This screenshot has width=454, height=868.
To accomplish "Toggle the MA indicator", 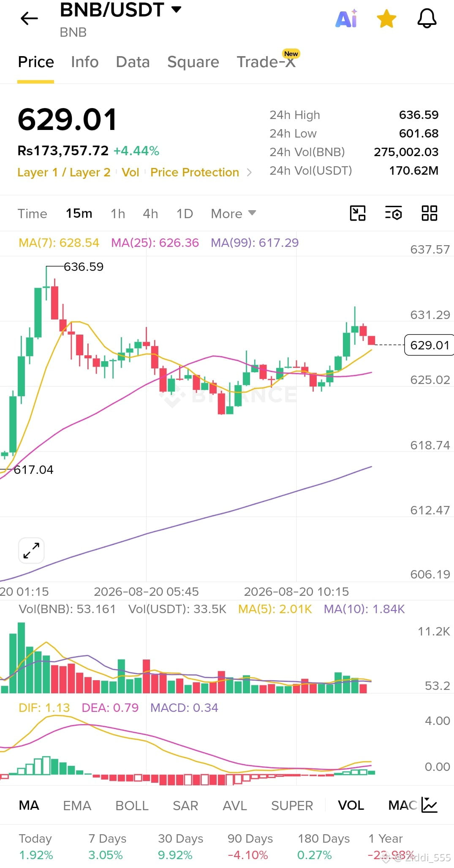I will pyautogui.click(x=29, y=805).
